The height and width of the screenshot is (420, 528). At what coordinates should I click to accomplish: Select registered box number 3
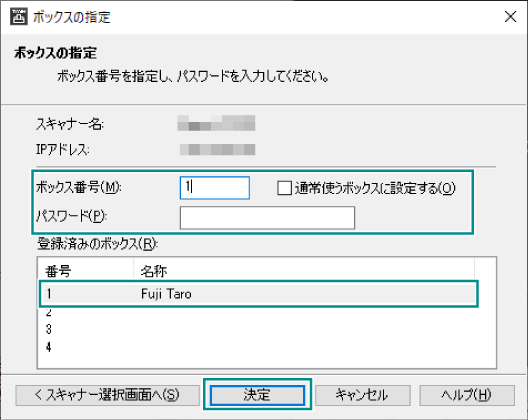(49, 329)
